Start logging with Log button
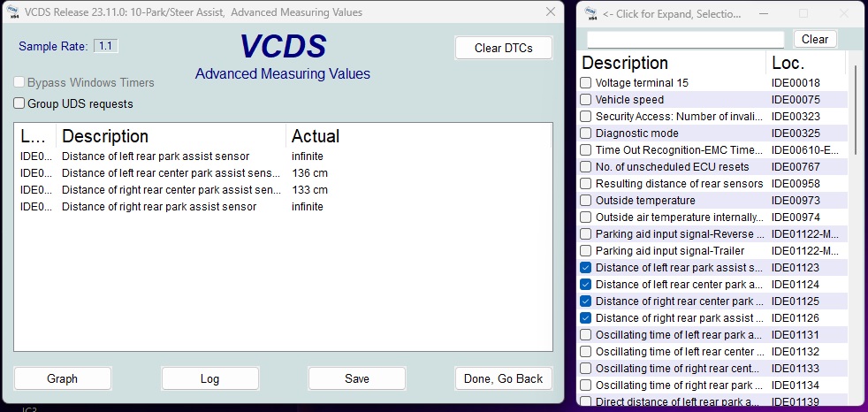Viewport: 868px width, 412px height. [209, 378]
